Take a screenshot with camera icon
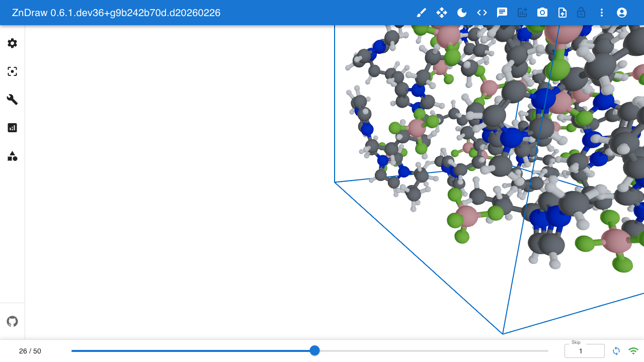Viewport: 644px width, 362px height. pyautogui.click(x=542, y=13)
